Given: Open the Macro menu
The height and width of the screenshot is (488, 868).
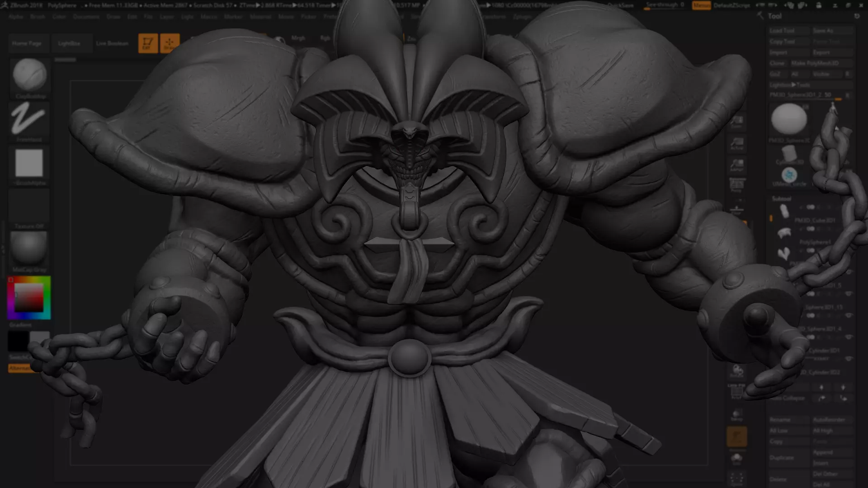Looking at the screenshot, I should [x=209, y=17].
